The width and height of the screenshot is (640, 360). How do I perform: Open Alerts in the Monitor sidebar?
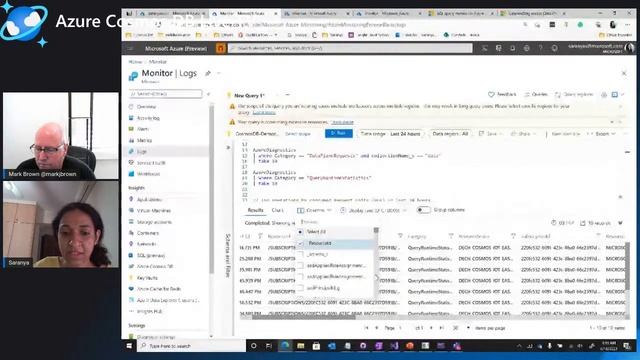coord(143,129)
